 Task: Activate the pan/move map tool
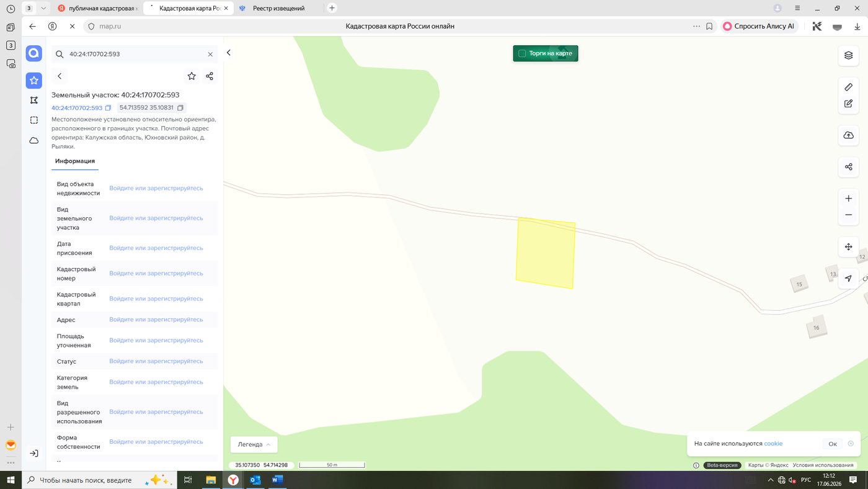point(848,247)
